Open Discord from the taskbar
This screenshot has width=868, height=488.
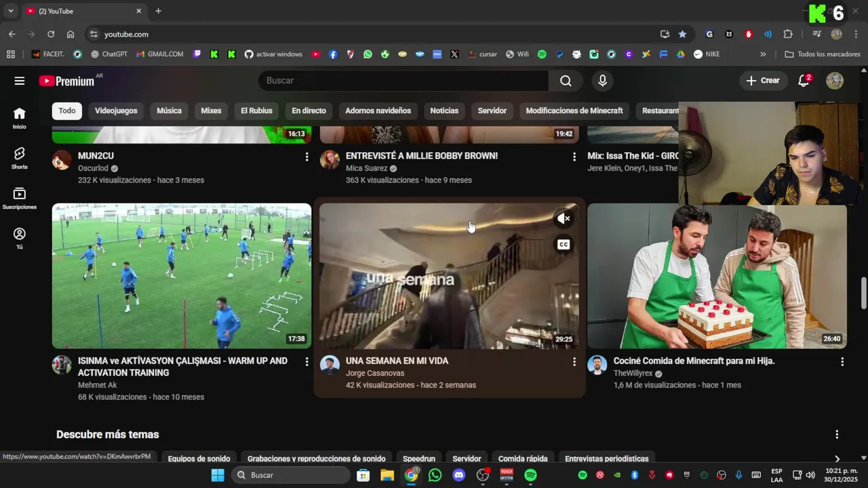(459, 475)
